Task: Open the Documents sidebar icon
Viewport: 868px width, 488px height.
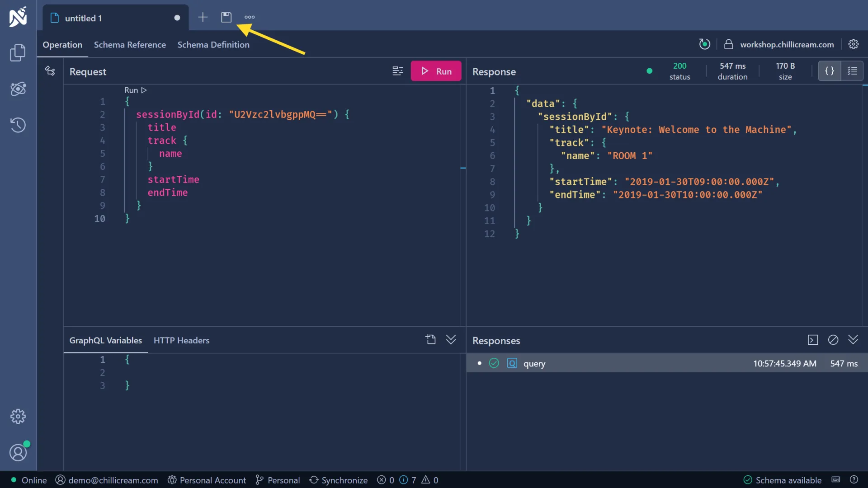Action: pos(18,53)
